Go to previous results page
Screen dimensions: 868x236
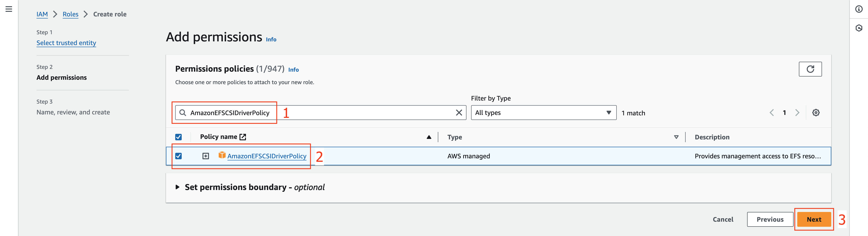[772, 113]
